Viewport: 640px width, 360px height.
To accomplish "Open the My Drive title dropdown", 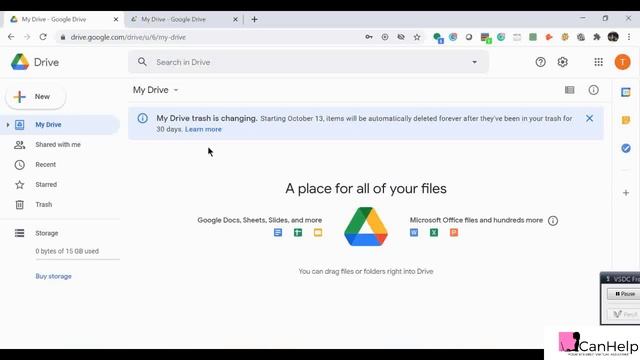I will [156, 90].
